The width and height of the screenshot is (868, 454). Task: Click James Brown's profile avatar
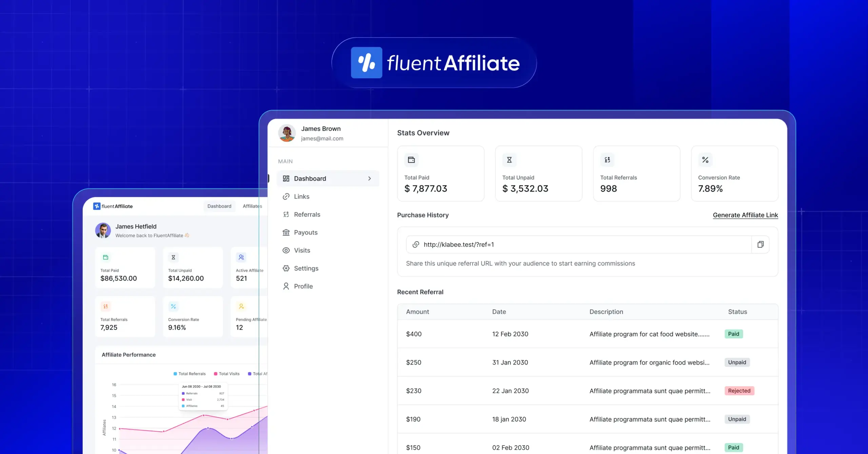coord(287,133)
